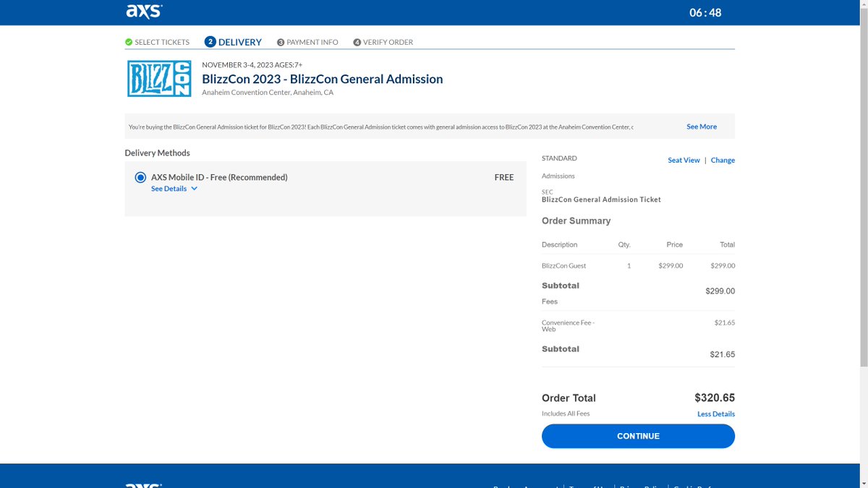Image resolution: width=868 pixels, height=488 pixels.
Task: Click the See More link for event description
Action: click(x=702, y=127)
